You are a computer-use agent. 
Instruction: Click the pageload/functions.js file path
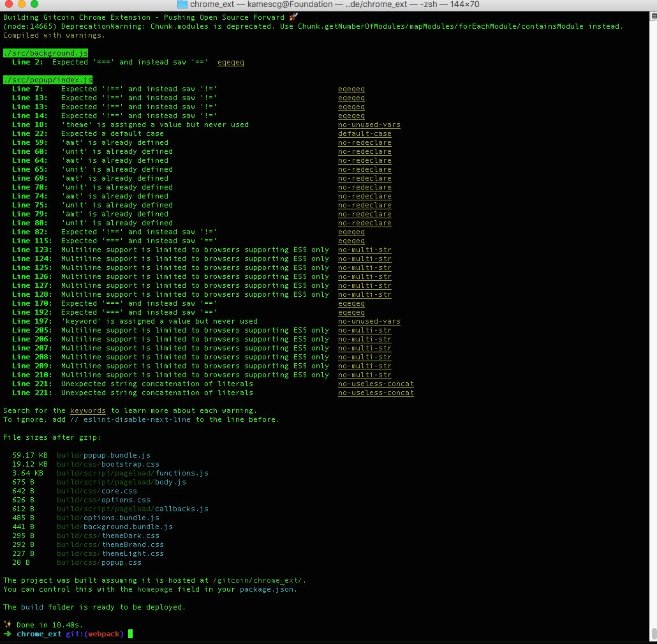133,473
